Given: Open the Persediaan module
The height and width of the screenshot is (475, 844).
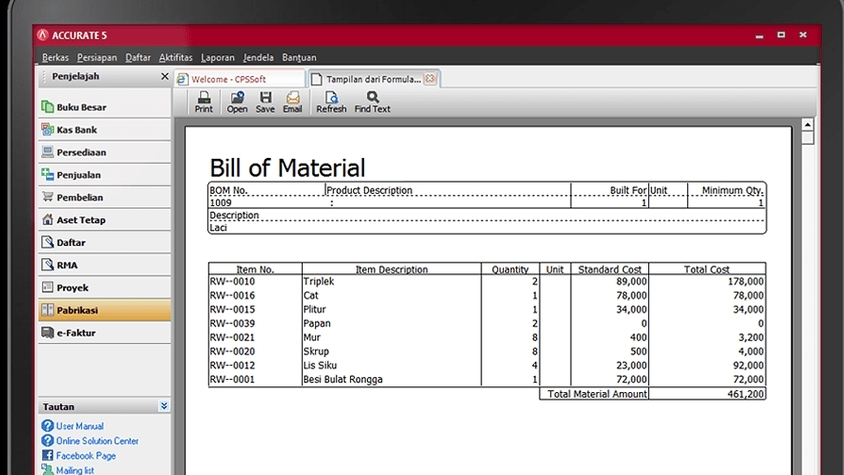Looking at the screenshot, I should click(x=104, y=152).
